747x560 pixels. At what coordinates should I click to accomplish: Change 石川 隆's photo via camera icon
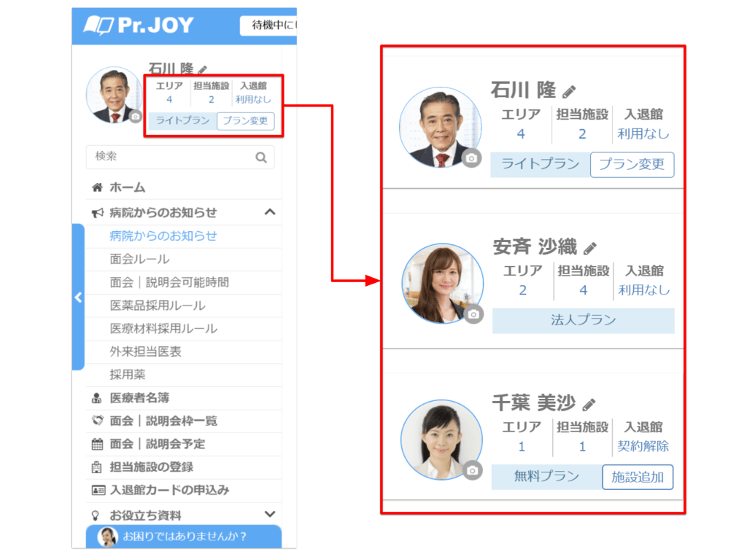pyautogui.click(x=473, y=159)
